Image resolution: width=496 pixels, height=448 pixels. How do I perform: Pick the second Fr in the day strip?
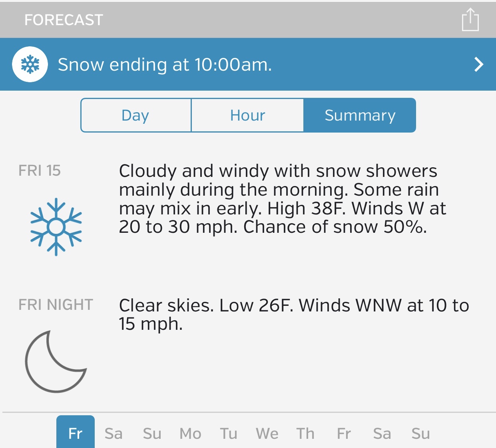tap(344, 434)
